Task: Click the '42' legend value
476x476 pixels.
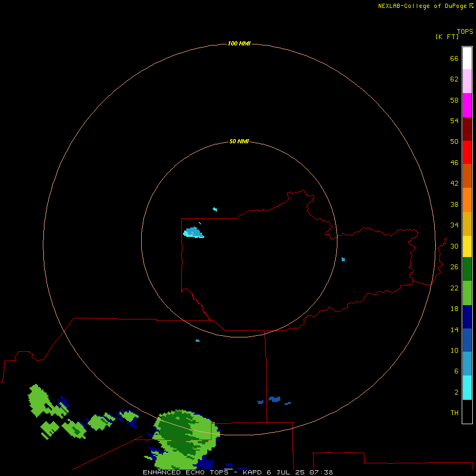Action: tap(454, 183)
